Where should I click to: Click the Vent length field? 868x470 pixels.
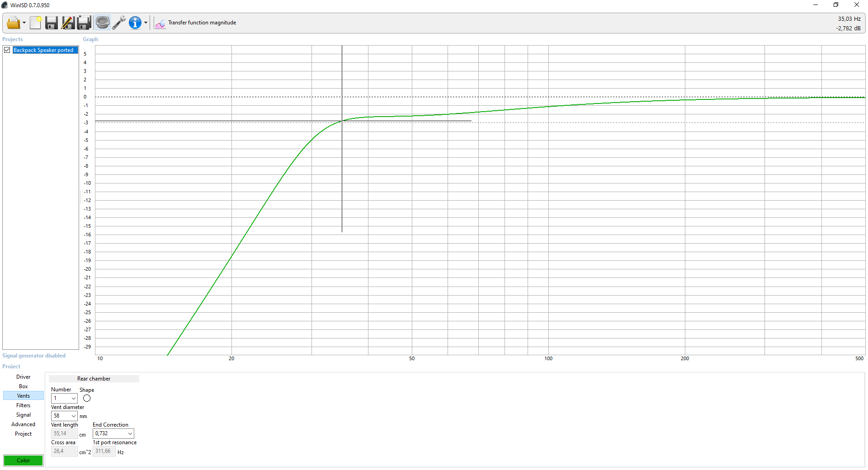(64, 433)
